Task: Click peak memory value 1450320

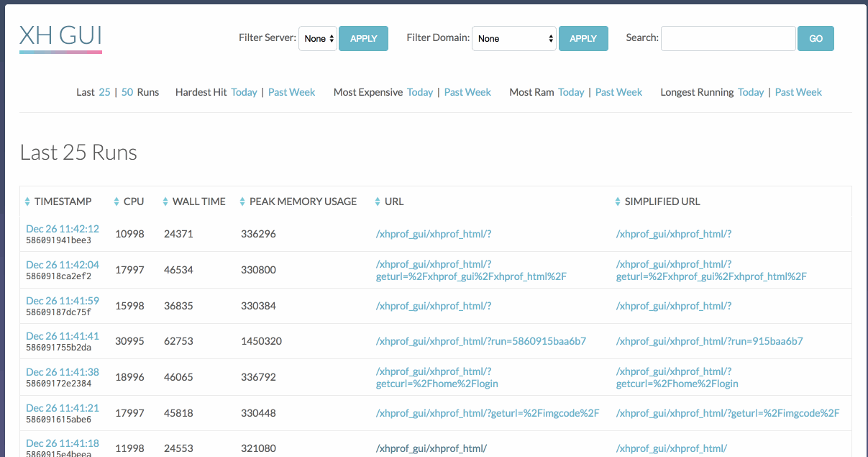Action: click(261, 341)
